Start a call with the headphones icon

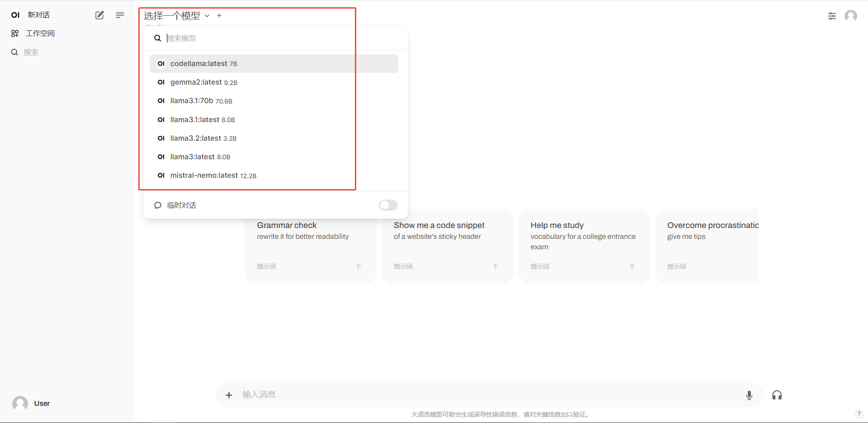pos(777,395)
